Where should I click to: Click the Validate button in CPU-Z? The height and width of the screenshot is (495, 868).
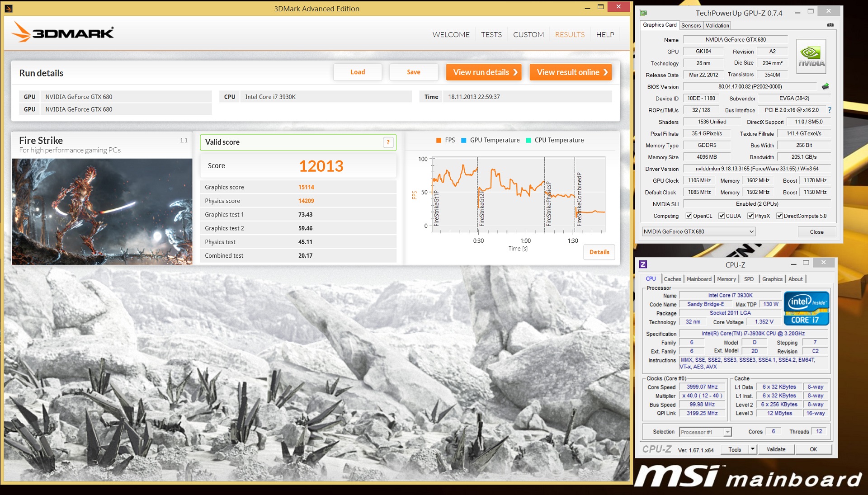[x=776, y=449]
